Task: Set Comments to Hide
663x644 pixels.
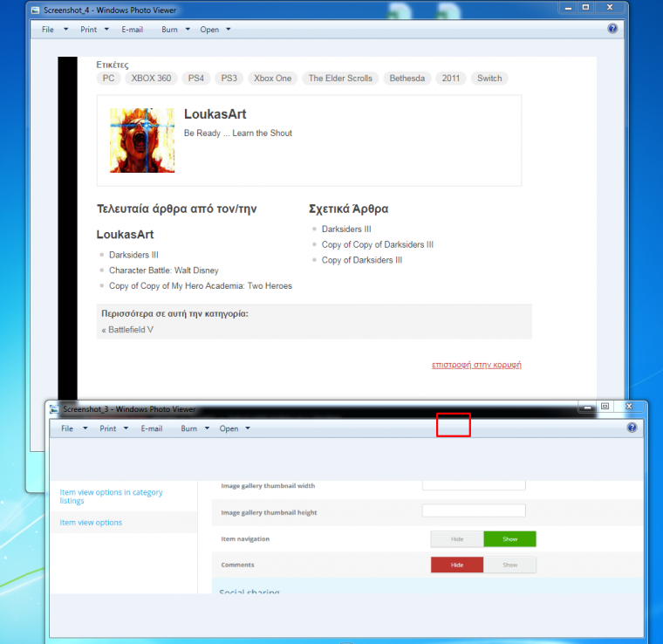Action: [x=457, y=565]
